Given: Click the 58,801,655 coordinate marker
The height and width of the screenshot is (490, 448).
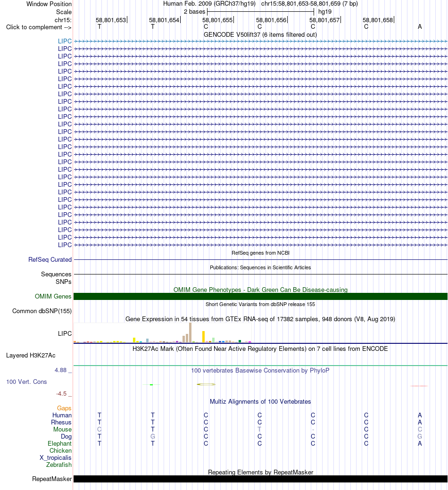Looking at the screenshot, I should [218, 20].
